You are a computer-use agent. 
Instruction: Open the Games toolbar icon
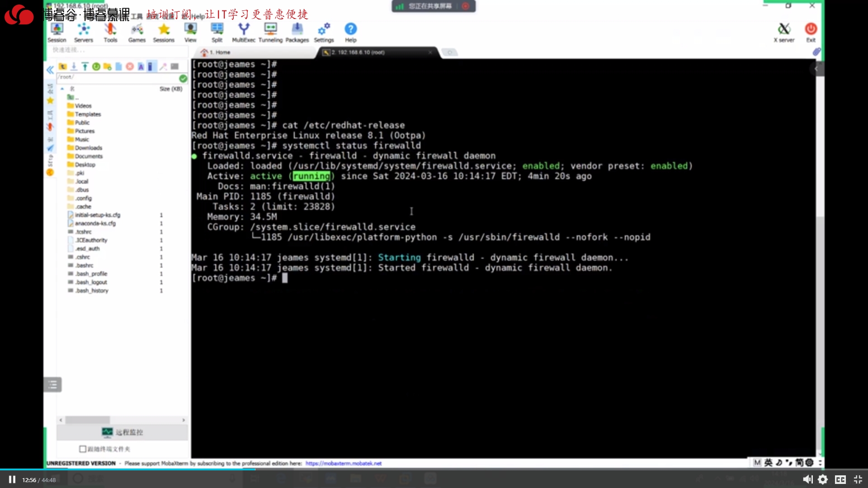(137, 33)
